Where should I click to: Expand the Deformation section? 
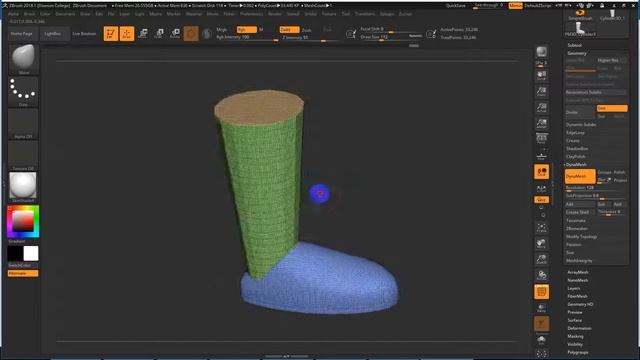click(x=579, y=328)
